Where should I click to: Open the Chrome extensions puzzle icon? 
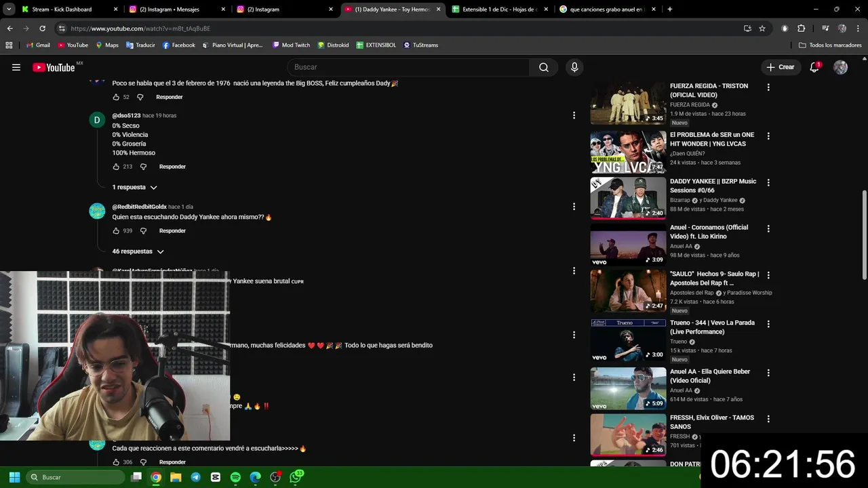(802, 28)
